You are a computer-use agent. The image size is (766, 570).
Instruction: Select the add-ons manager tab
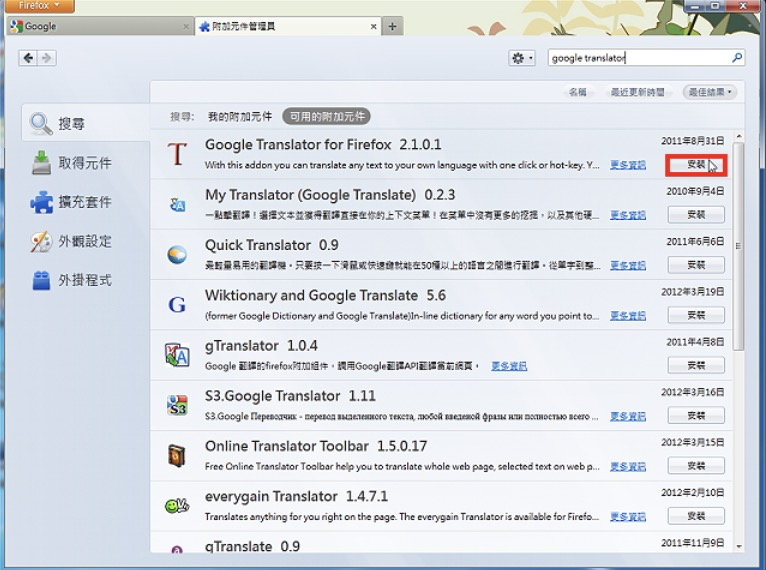coord(288,26)
